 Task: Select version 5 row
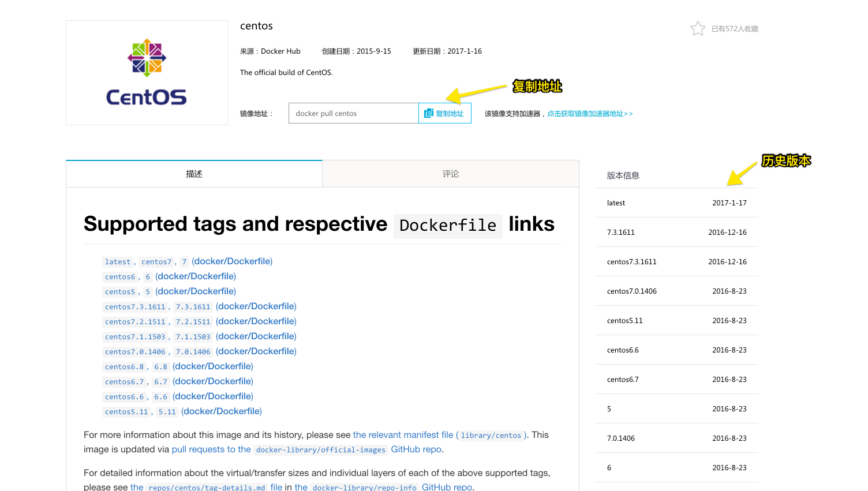tap(677, 409)
